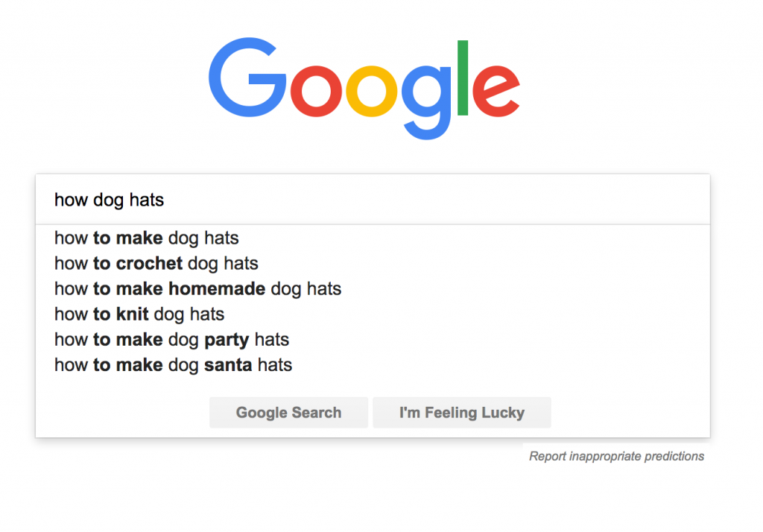Click the green 'l' in Google logo
This screenshot has height=532, width=763.
tap(463, 78)
